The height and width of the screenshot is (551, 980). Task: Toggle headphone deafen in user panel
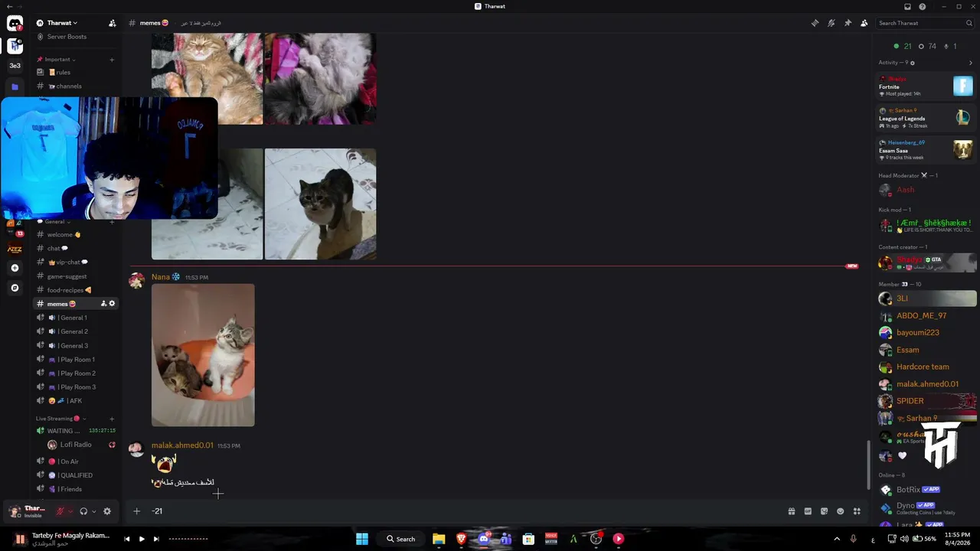pos(83,511)
